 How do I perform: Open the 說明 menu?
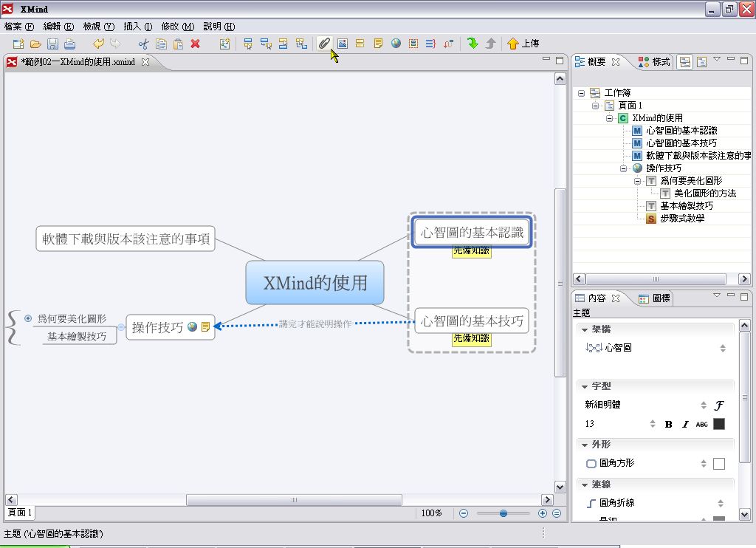[x=219, y=27]
